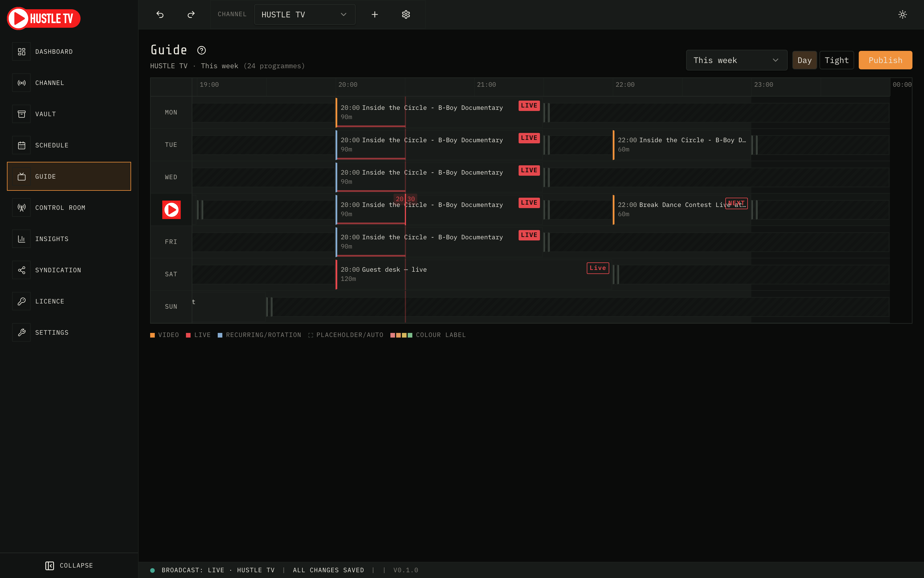This screenshot has width=924, height=578.
Task: Click the Guide TV icon
Action: 21,177
